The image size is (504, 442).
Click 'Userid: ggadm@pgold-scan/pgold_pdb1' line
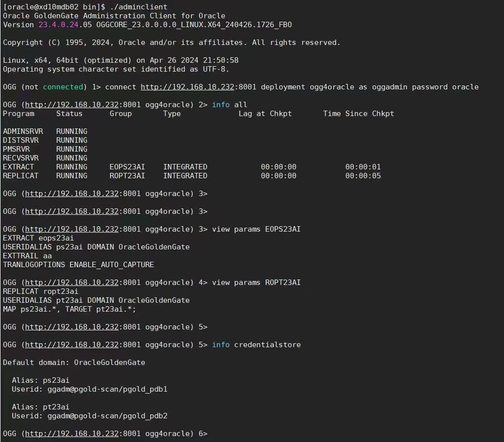89,389
